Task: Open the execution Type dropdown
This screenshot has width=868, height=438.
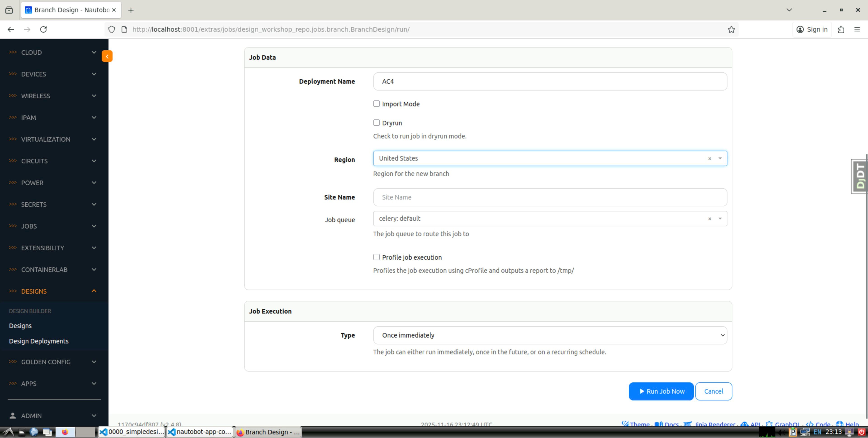Action: click(x=550, y=335)
